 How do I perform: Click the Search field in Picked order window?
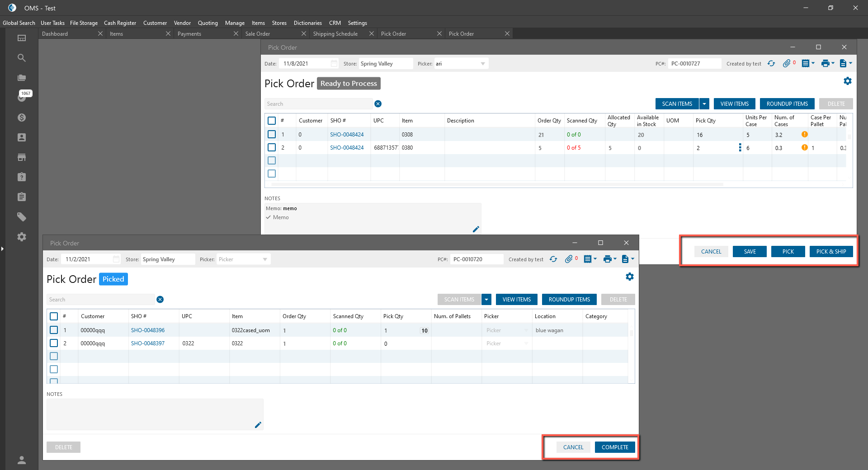click(100, 300)
